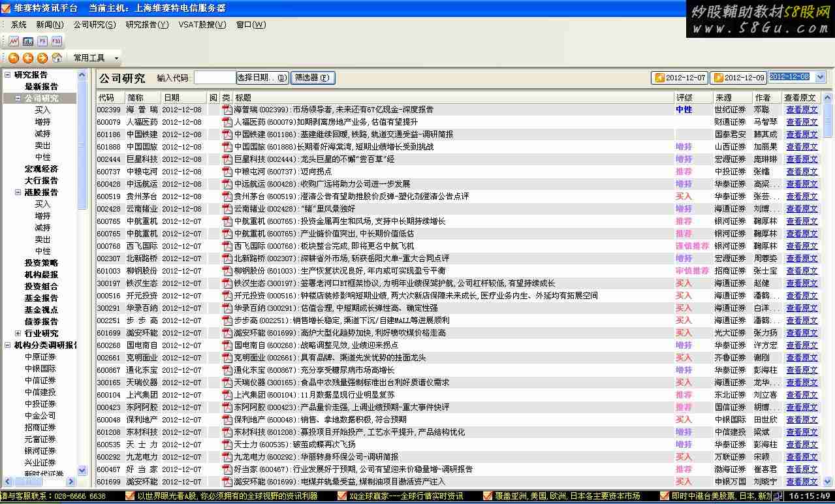Collapse the 研究报告 tree node
This screenshot has height=504, width=835.
pyautogui.click(x=8, y=75)
